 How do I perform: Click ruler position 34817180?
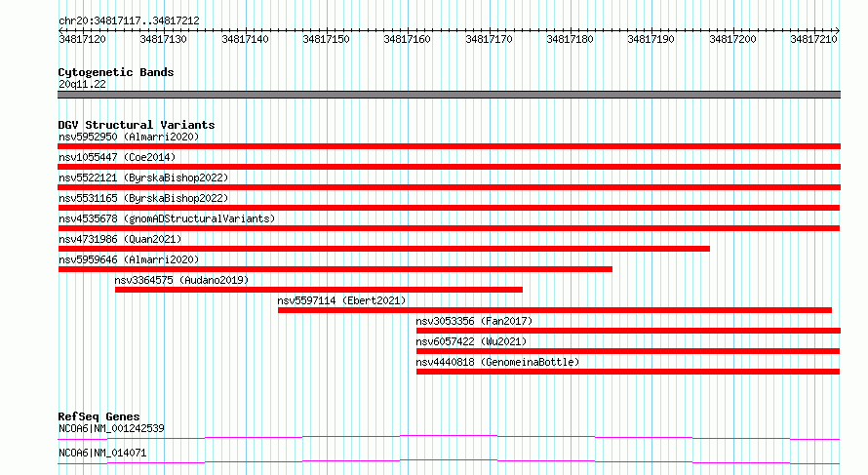570,39
